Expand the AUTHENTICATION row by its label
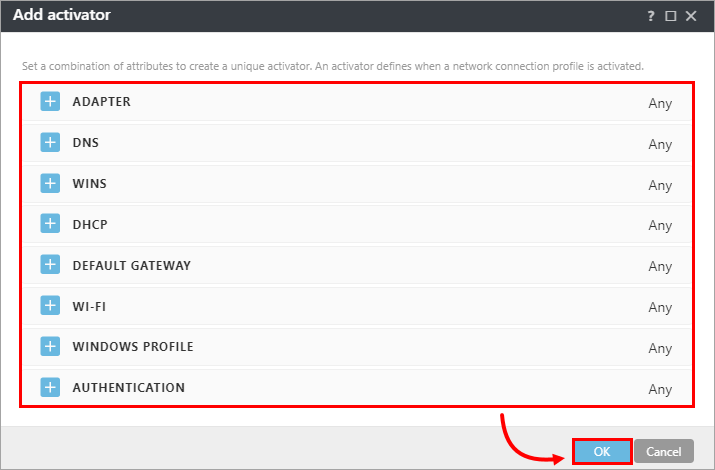Viewport: 715px width, 470px height. click(x=128, y=387)
